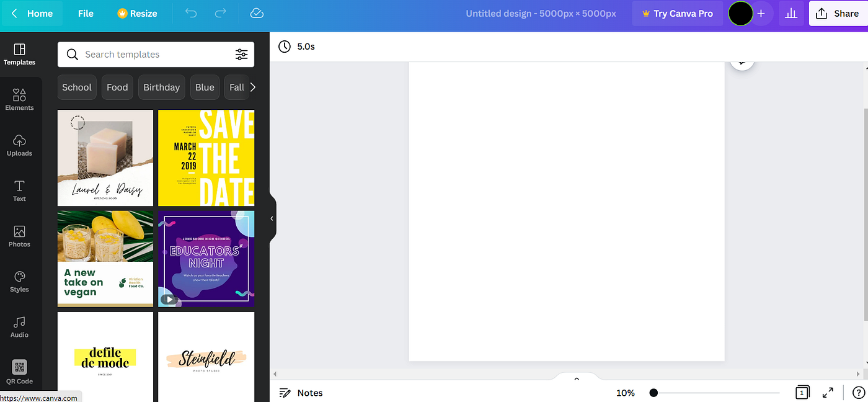Open the Photos sidebar tab

[x=20, y=236]
